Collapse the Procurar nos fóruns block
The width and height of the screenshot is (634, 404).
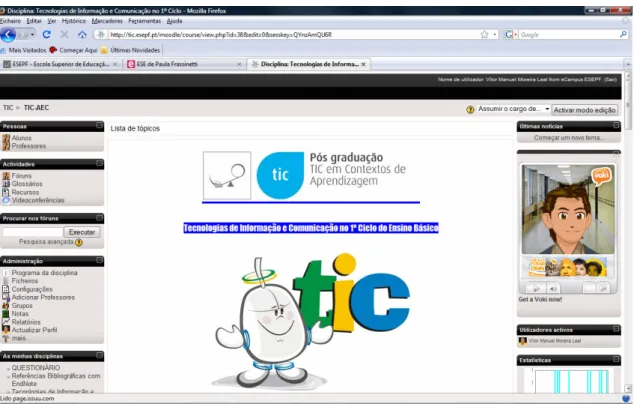[99, 218]
